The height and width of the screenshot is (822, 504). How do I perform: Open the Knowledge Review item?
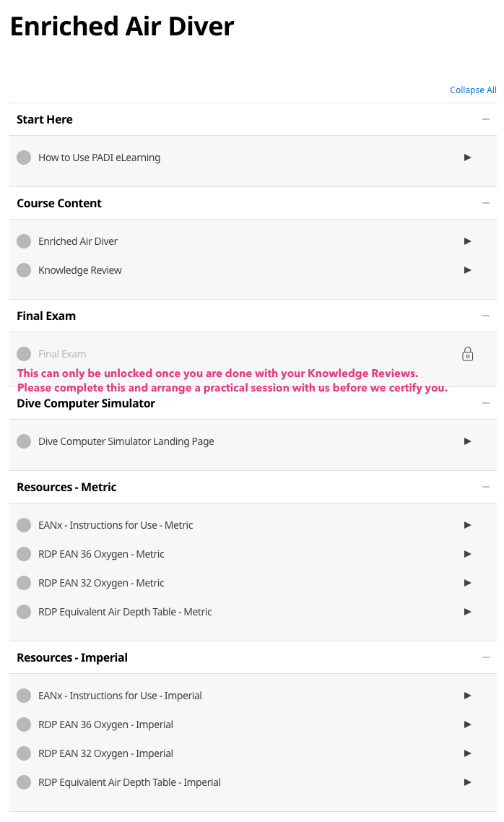pos(79,270)
